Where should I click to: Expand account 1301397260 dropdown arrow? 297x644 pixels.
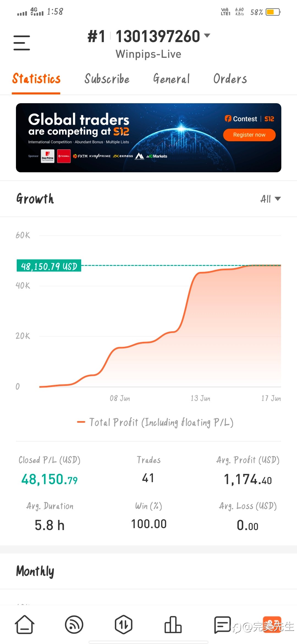[207, 36]
